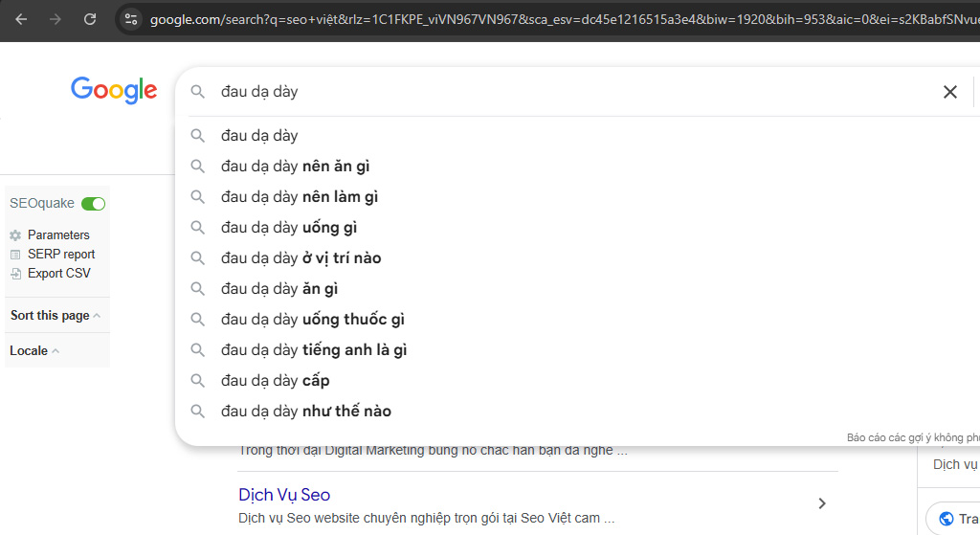Clear the search query with the X

pyautogui.click(x=950, y=92)
